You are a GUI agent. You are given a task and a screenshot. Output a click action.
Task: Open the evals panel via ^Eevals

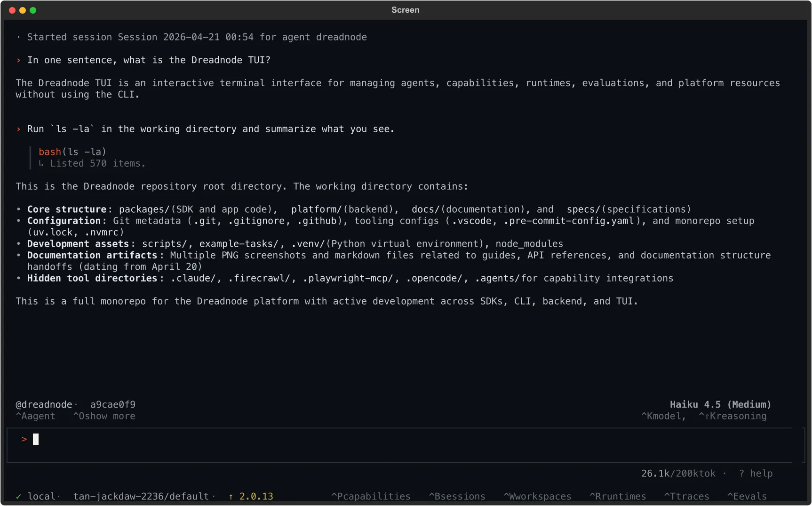(747, 496)
